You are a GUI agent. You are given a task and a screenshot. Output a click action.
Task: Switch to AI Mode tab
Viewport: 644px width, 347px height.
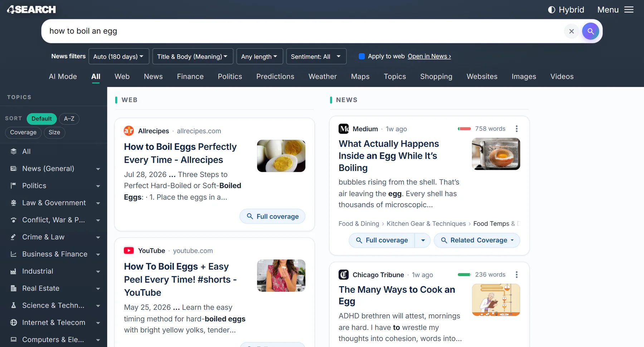pyautogui.click(x=63, y=77)
